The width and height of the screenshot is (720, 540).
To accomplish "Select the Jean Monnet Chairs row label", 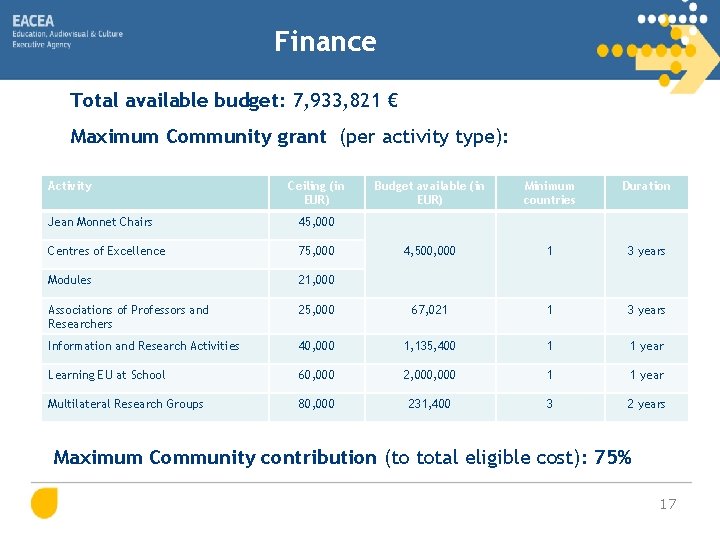I will point(100,222).
